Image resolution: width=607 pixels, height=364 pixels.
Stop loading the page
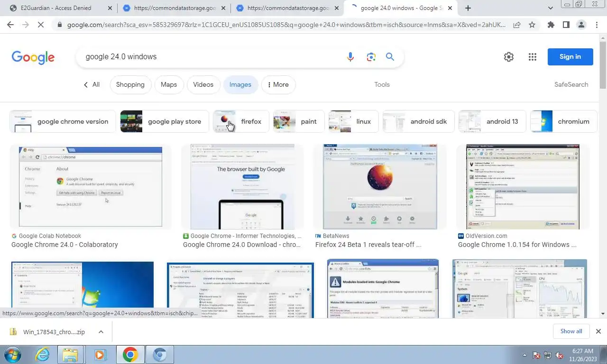[x=41, y=25]
